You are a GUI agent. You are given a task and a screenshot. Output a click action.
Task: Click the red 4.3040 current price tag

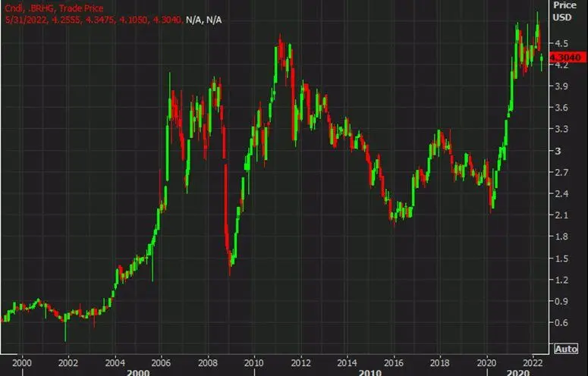(x=564, y=58)
